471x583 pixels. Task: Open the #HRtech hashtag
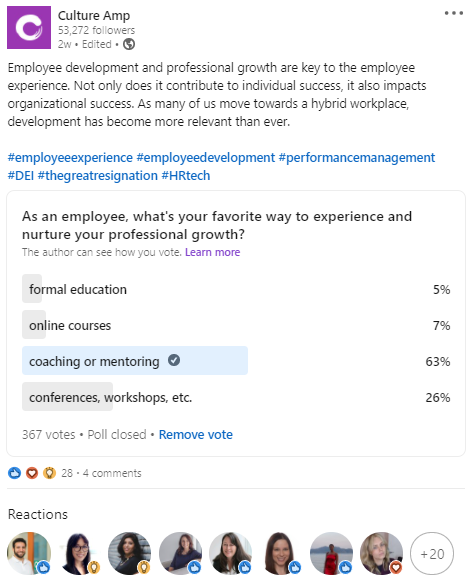click(x=186, y=175)
